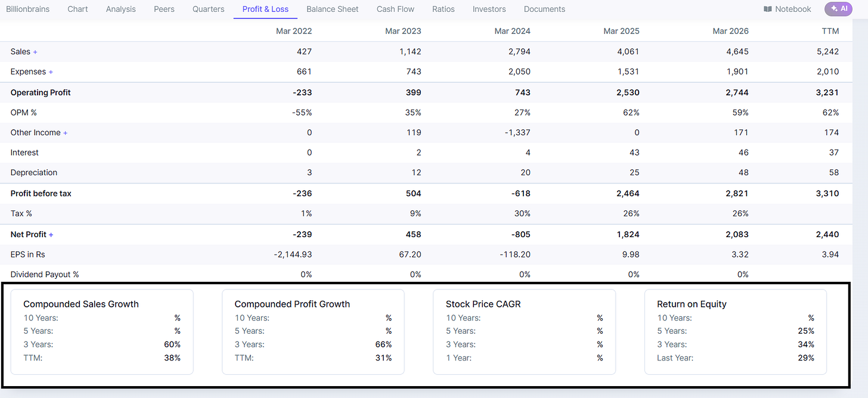Viewport: 868px width, 398px height.
Task: Switch to the Chart tab
Action: [x=78, y=9]
